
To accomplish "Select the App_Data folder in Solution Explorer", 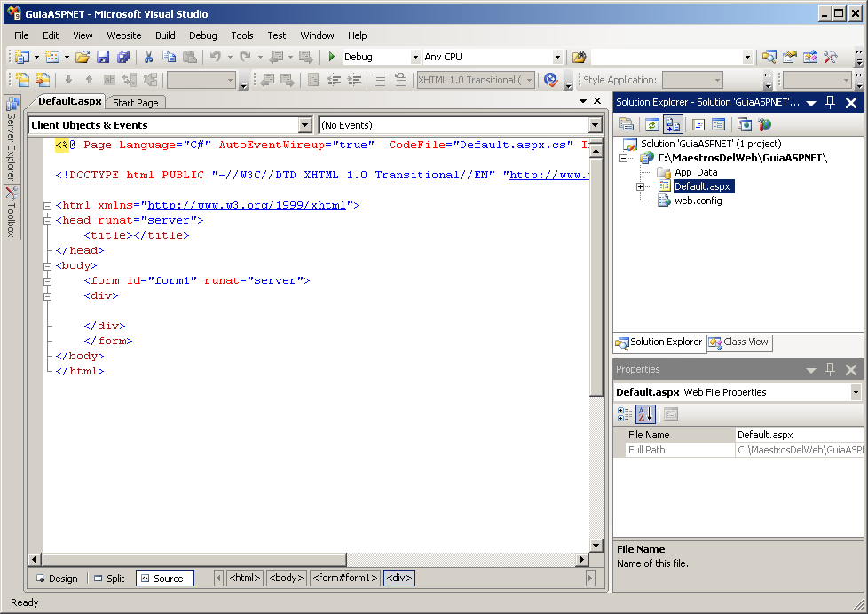I will (695, 172).
